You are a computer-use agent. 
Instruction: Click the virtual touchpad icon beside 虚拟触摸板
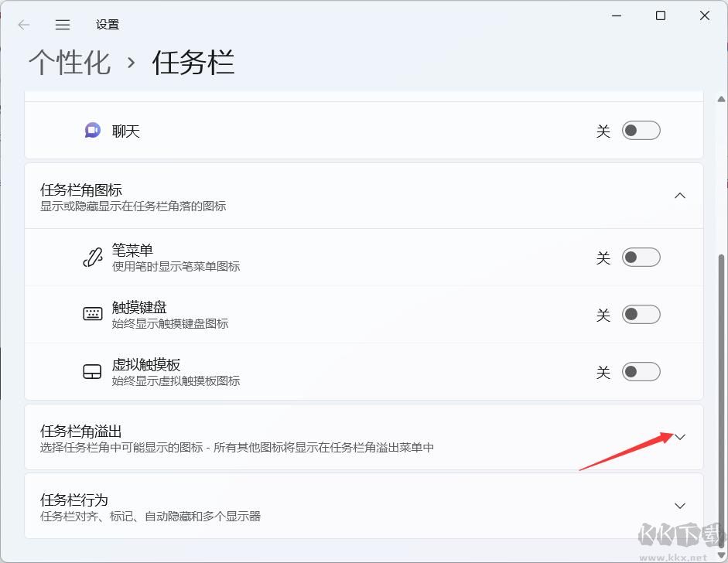(x=91, y=371)
